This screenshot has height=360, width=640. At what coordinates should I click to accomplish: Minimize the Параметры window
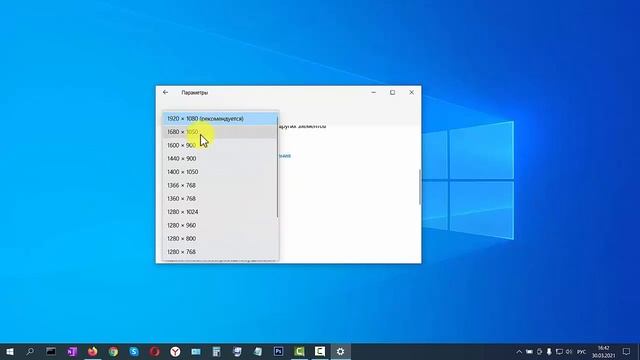tap(373, 93)
